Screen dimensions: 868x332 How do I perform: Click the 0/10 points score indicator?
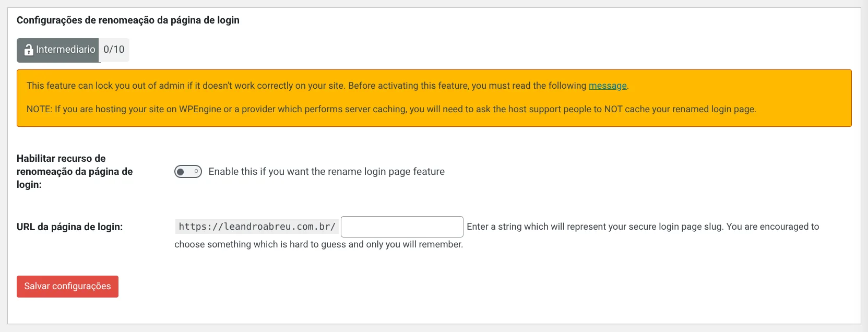click(113, 50)
